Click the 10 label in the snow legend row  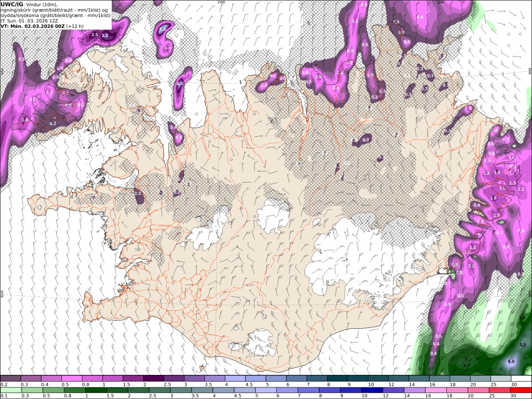[x=371, y=384]
